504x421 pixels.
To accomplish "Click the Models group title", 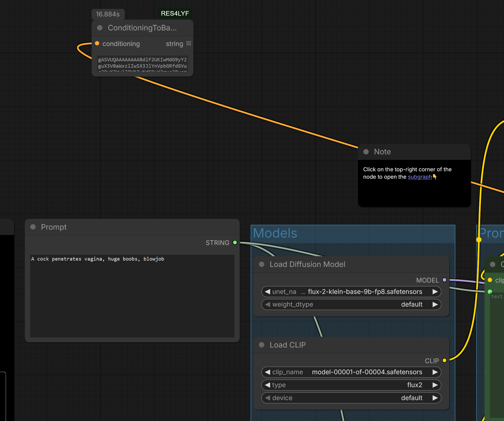I will pos(275,233).
